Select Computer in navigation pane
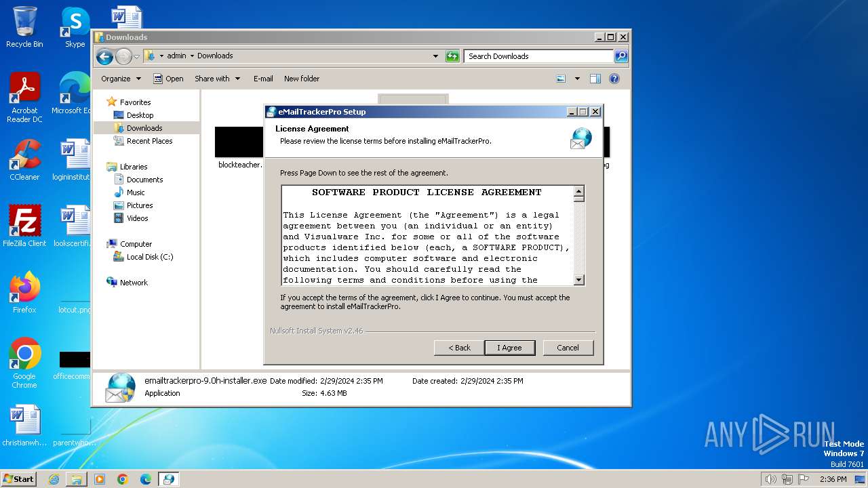Viewport: 868px width, 488px height. click(136, 244)
